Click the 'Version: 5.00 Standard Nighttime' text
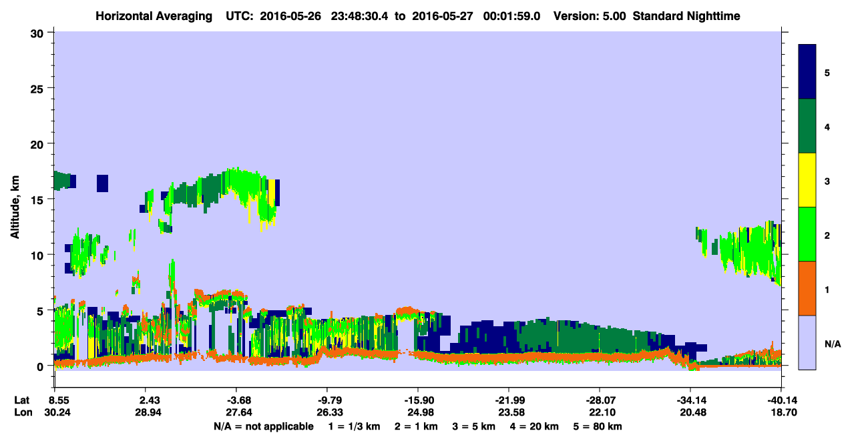The image size is (868, 445). pyautogui.click(x=647, y=15)
